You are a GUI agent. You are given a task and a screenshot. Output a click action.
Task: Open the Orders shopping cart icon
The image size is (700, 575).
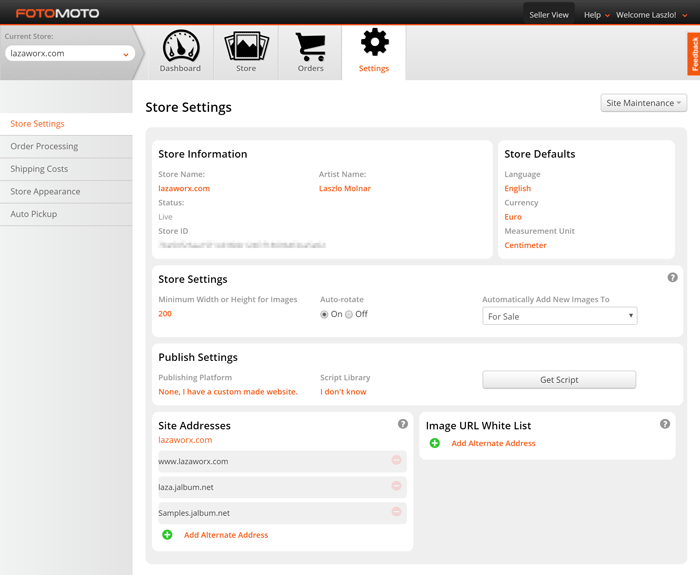[x=310, y=46]
